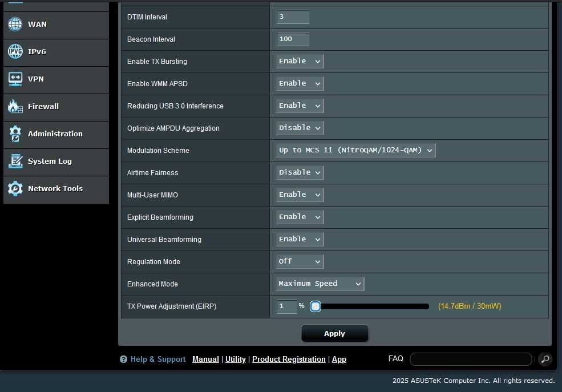
Task: Select Firewall in the sidebar
Action: click(56, 107)
